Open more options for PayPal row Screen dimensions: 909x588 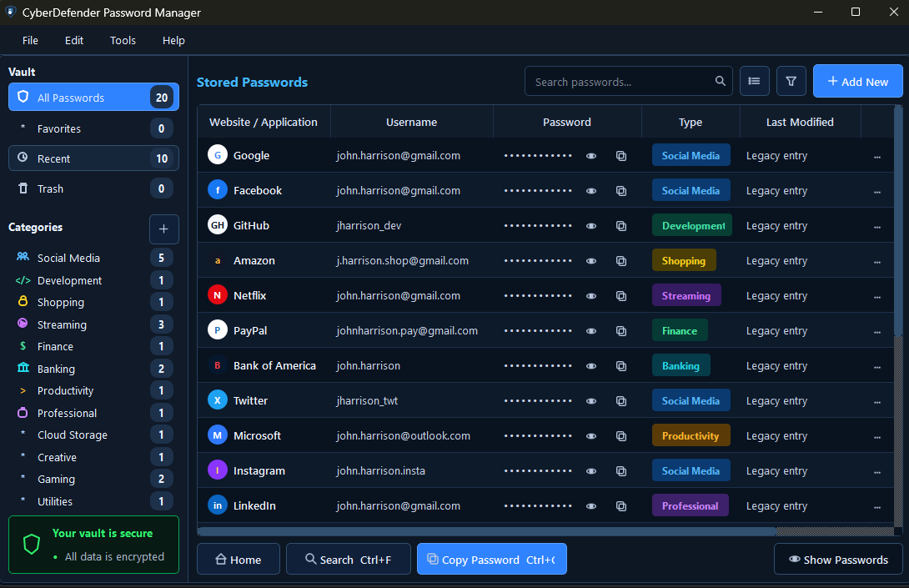point(877,332)
